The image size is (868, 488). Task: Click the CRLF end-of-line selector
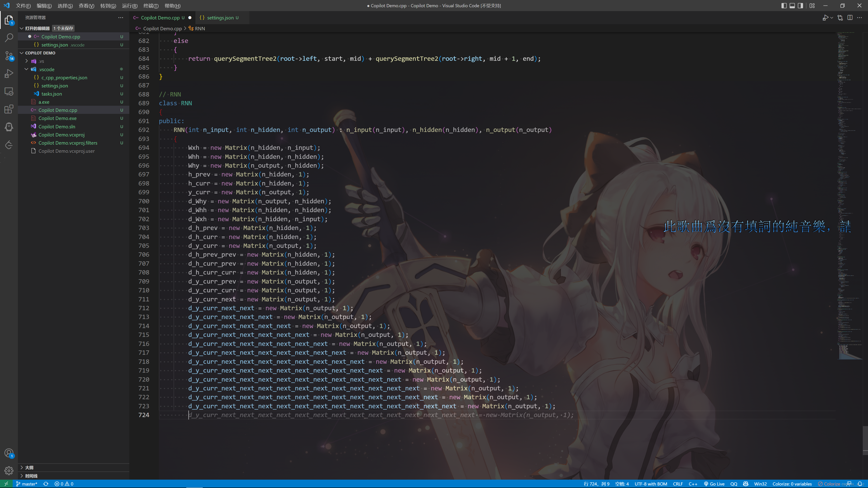[x=678, y=484]
